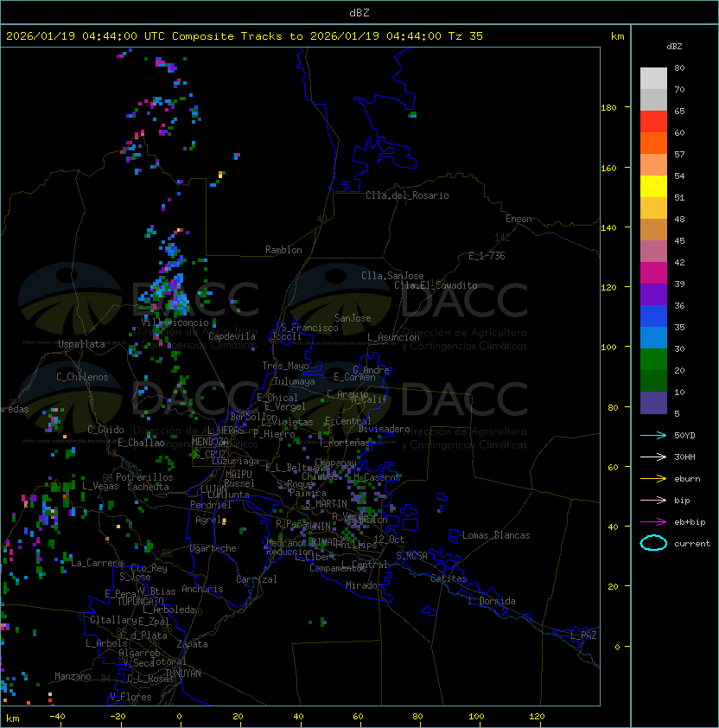
Task: Pick the light blue 30-35 dBZ band
Action: pyautogui.click(x=653, y=337)
